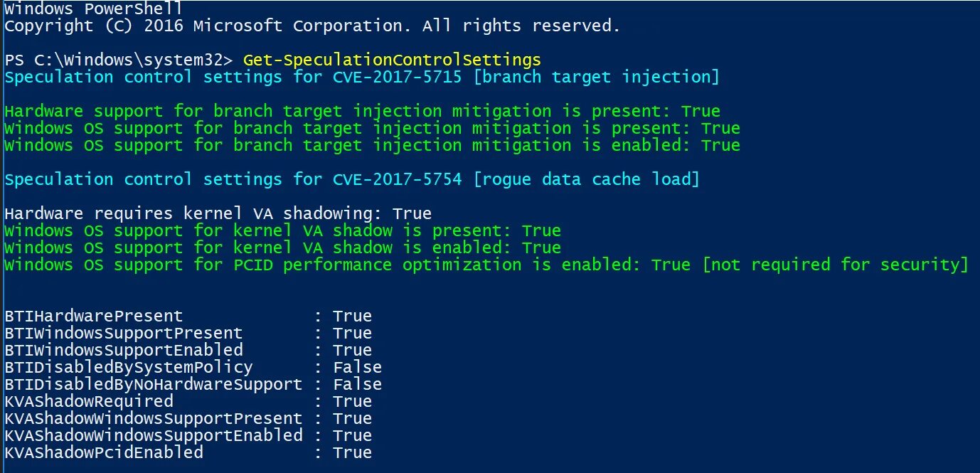Screen dimensions: 980x473
Task: Click the CVE-2017-5715 heading line
Action: pyautogui.click(x=362, y=77)
